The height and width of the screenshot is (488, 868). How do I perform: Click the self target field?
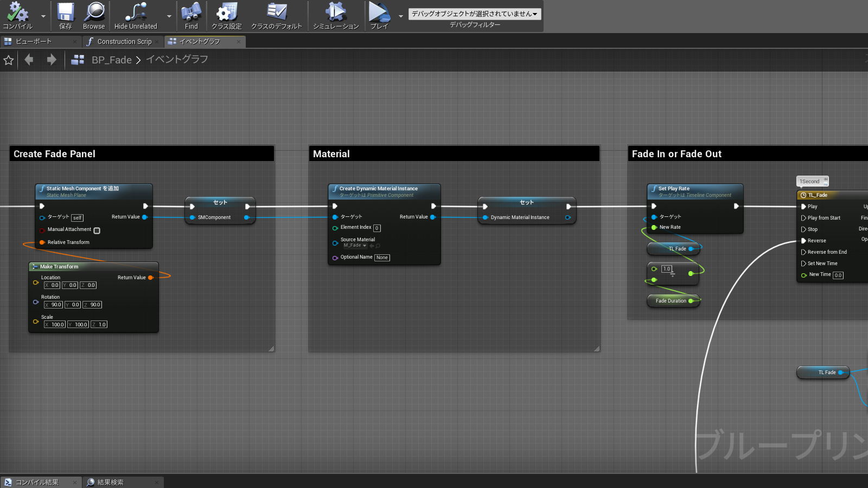pos(78,218)
